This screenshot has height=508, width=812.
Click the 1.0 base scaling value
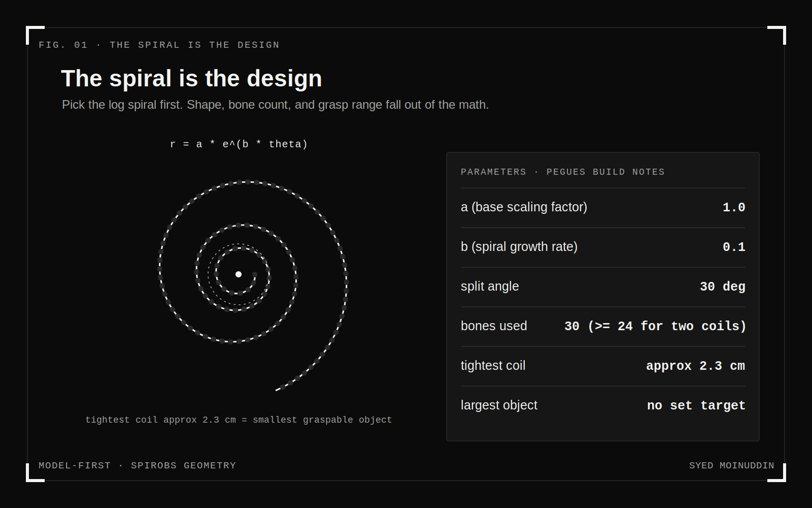[x=734, y=207]
